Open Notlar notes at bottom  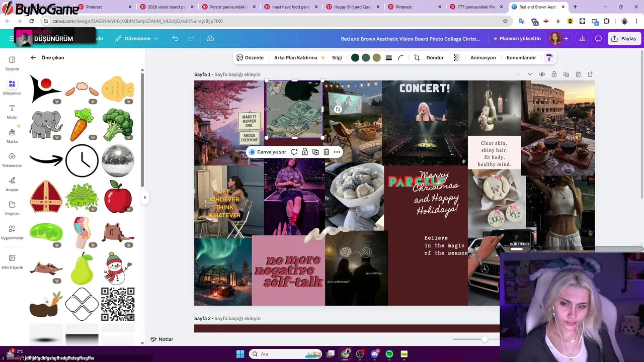[x=162, y=339]
